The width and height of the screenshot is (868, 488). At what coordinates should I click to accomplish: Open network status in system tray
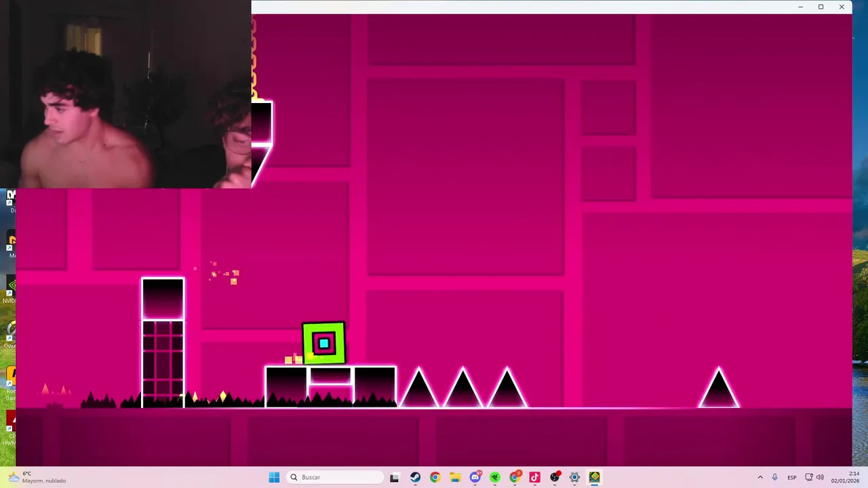pyautogui.click(x=809, y=477)
